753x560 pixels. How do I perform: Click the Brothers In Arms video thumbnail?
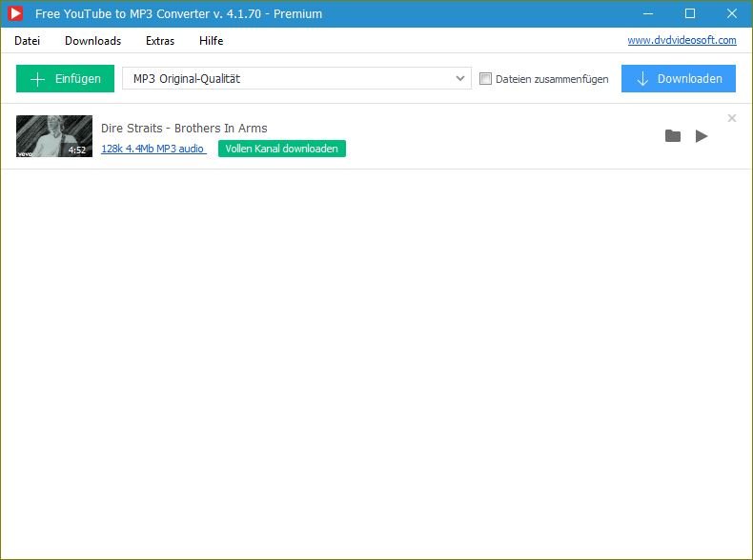point(54,135)
